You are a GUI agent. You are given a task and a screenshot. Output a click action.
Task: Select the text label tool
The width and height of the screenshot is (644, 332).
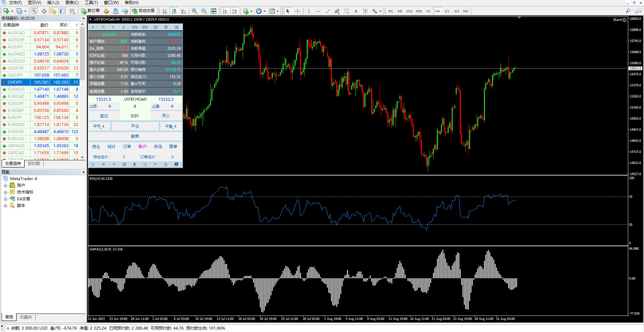(x=365, y=11)
